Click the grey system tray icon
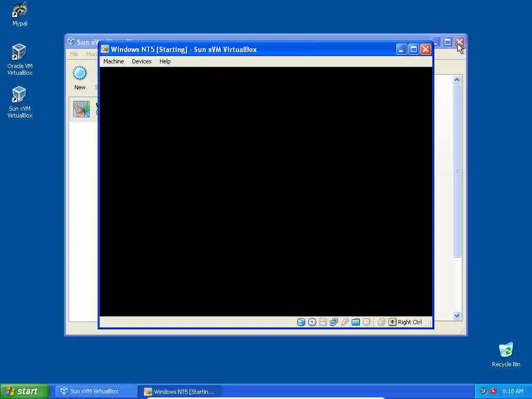Viewport: 532px width, 399px height. pyautogui.click(x=483, y=391)
